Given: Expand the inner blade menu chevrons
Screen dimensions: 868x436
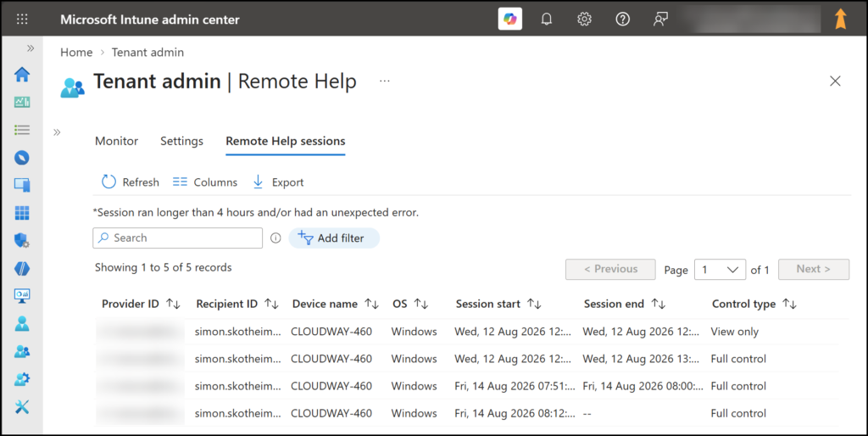Looking at the screenshot, I should 57,131.
